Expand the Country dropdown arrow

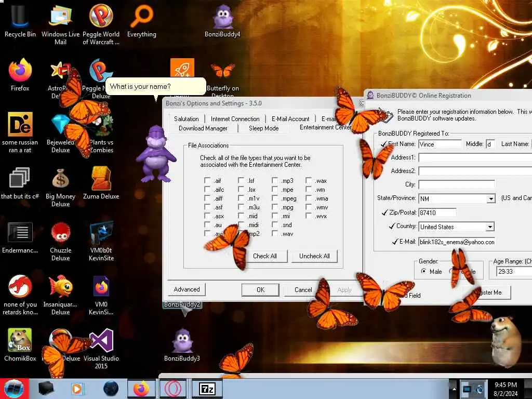tap(490, 227)
